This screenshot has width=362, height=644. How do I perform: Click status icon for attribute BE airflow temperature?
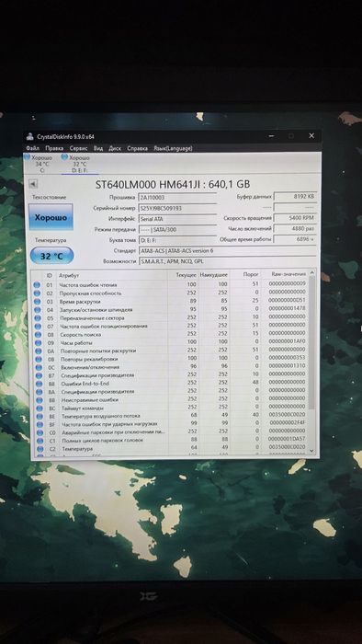pyautogui.click(x=39, y=416)
